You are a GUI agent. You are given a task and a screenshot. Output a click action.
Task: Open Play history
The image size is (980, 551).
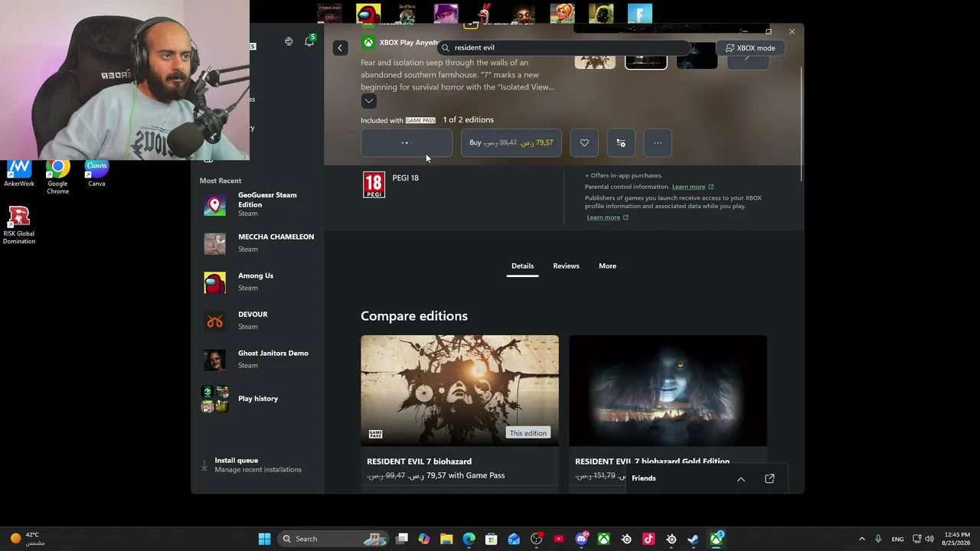coord(259,399)
